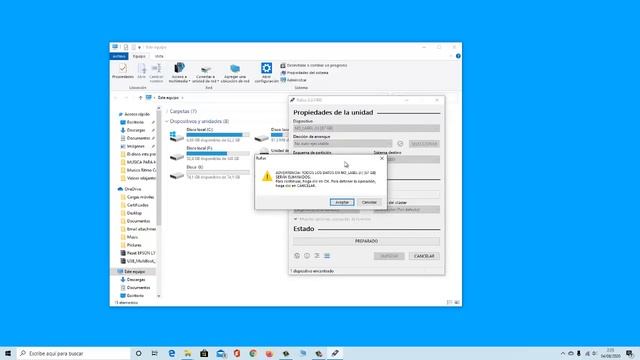The height and width of the screenshot is (360, 640).
Task: Click the Explorer help question icon
Action: pyautogui.click(x=458, y=56)
